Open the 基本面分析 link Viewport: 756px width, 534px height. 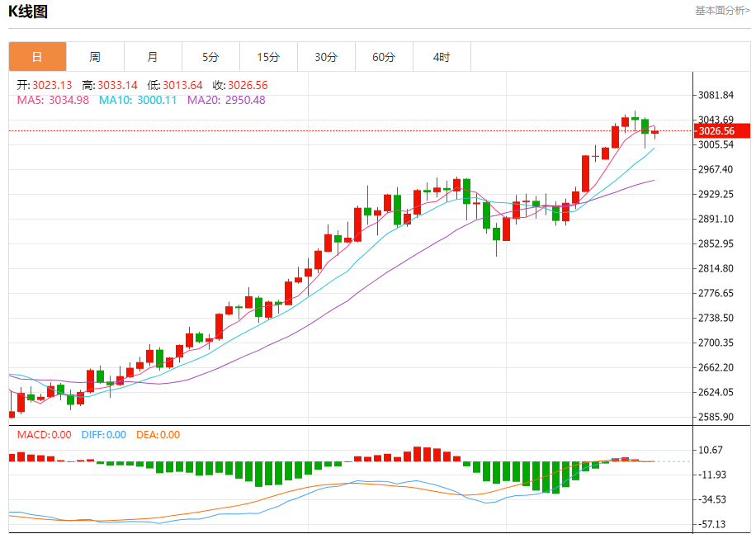click(722, 11)
